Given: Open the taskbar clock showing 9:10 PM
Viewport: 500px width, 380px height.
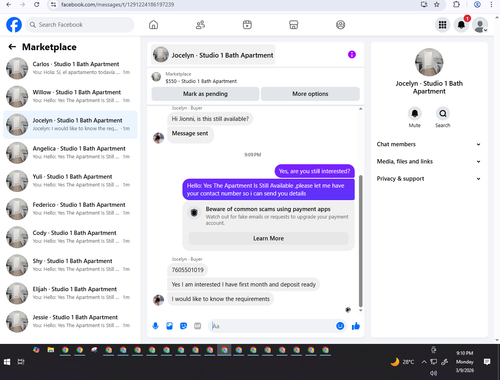Looking at the screenshot, I should 465,362.
